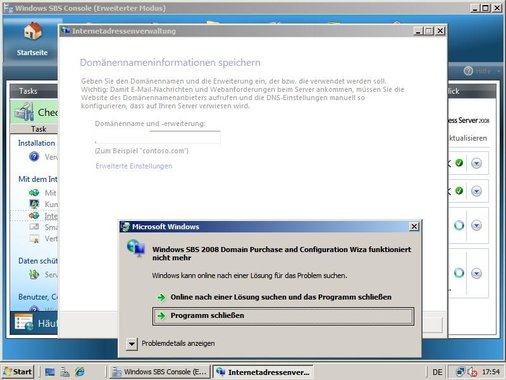Click globe icon beside 'Inte' task
This screenshot has width=506, height=380.
tap(34, 216)
